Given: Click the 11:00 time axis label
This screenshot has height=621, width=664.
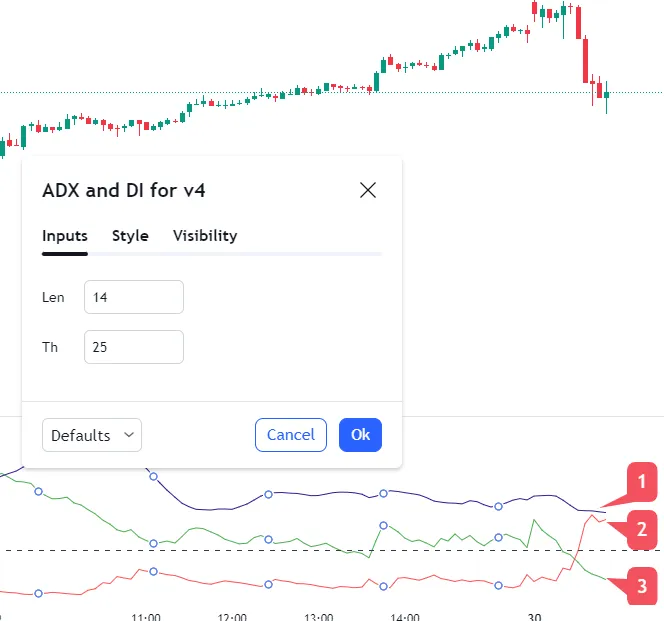Looking at the screenshot, I should click(x=146, y=616).
